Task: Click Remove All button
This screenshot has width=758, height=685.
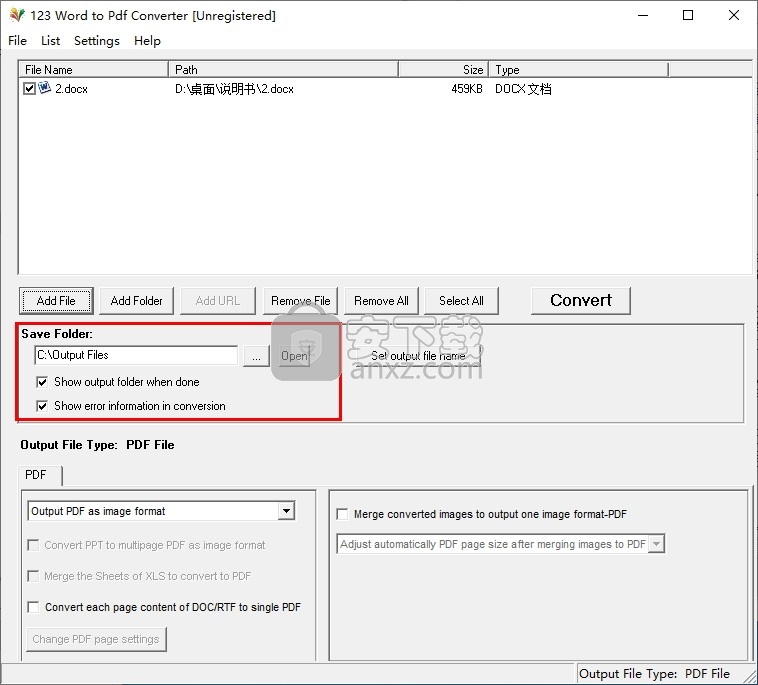Action: [x=381, y=301]
